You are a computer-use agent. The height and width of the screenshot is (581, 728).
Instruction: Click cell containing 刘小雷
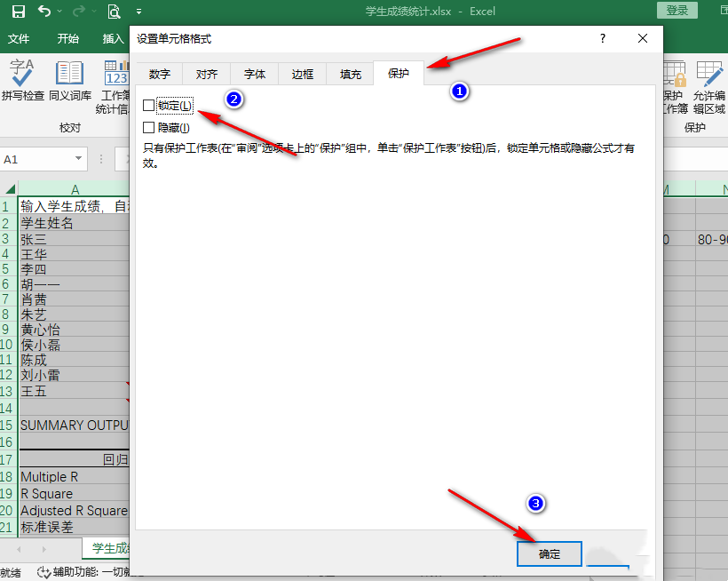click(75, 375)
